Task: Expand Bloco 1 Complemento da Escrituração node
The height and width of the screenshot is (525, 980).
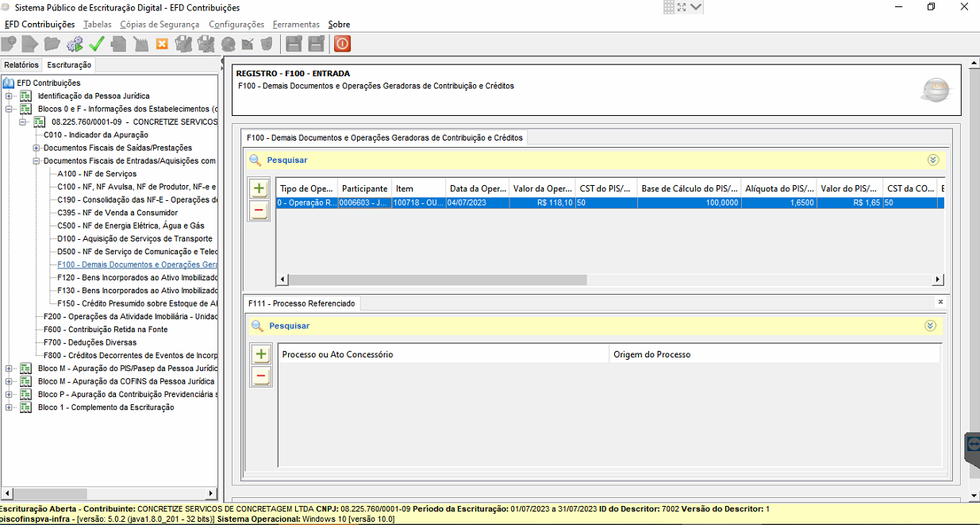Action: (9, 407)
